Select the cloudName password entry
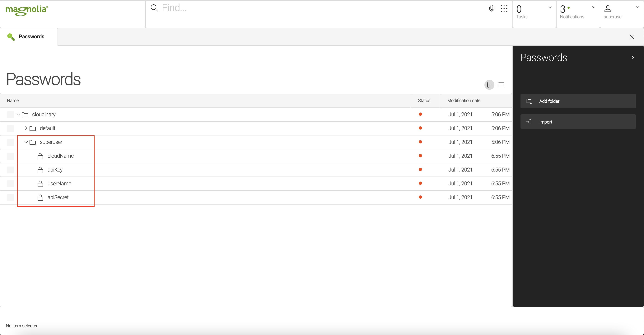The image size is (644, 335). tap(60, 156)
